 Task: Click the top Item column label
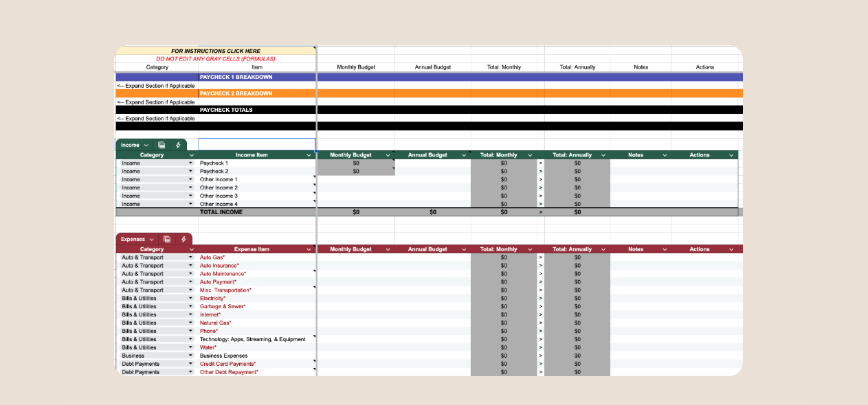tap(257, 67)
